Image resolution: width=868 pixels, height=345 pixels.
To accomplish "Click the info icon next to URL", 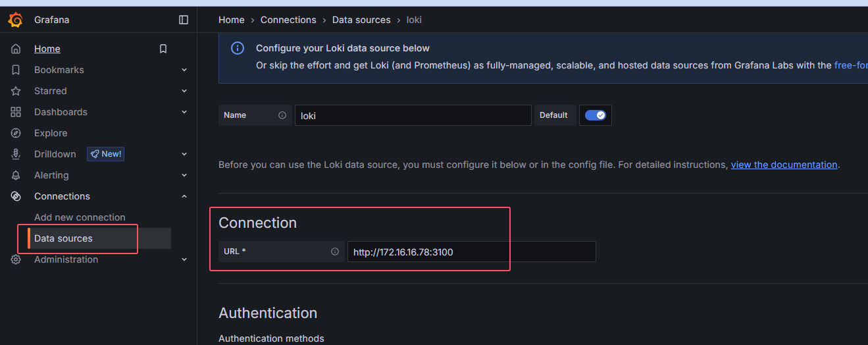I will click(x=335, y=252).
